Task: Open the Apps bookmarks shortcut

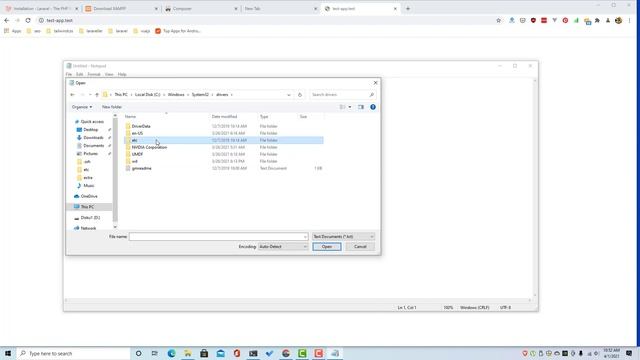Action: pos(12,31)
